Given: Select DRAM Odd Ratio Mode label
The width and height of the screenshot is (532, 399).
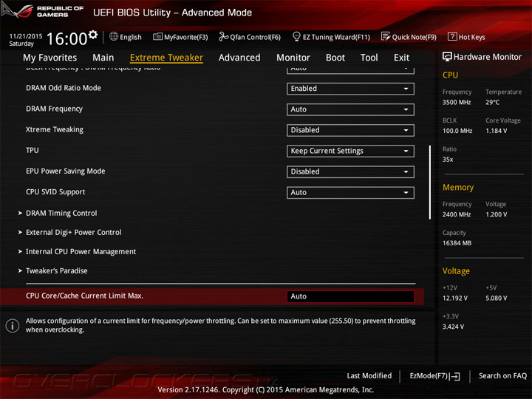Looking at the screenshot, I should (x=64, y=88).
